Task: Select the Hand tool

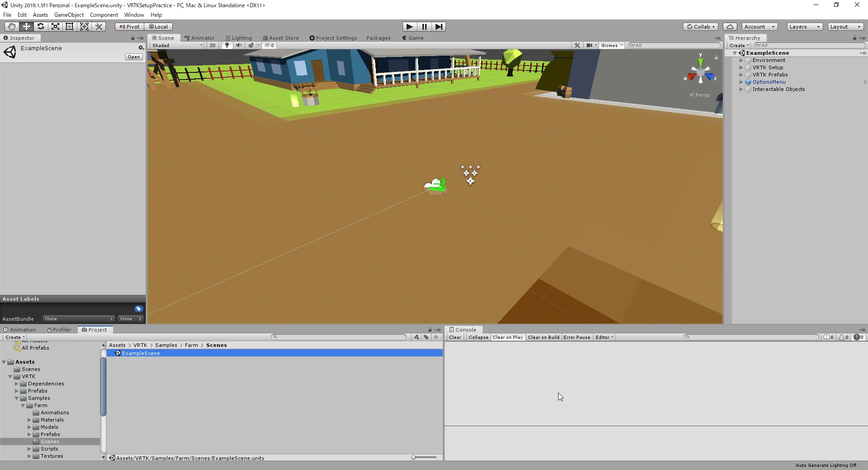Action: [x=12, y=27]
